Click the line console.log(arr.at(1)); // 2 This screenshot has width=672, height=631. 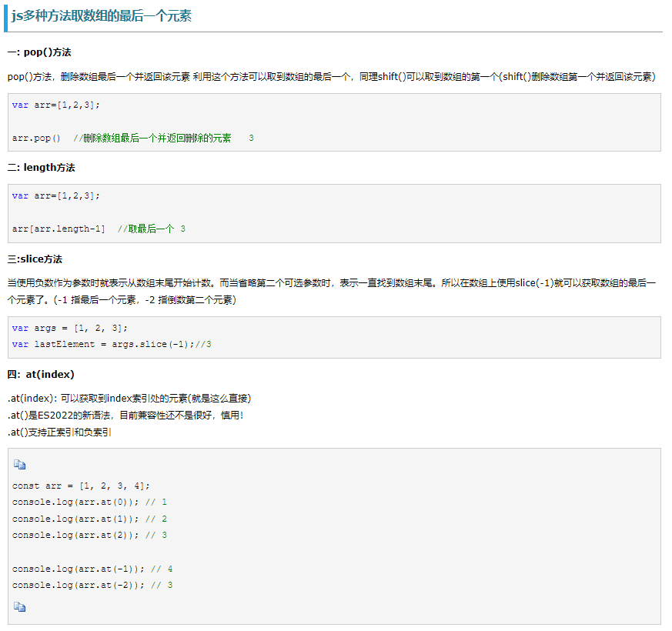click(89, 519)
